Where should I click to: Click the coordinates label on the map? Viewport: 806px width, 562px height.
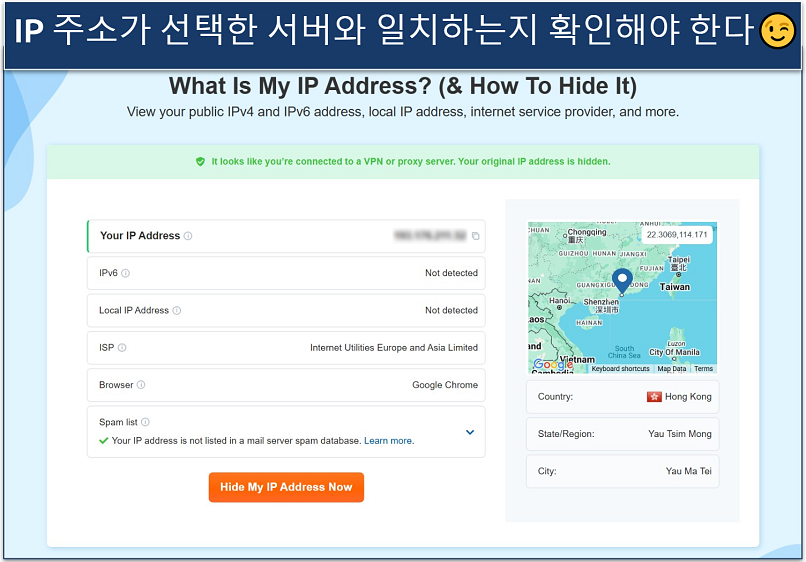pyautogui.click(x=677, y=235)
